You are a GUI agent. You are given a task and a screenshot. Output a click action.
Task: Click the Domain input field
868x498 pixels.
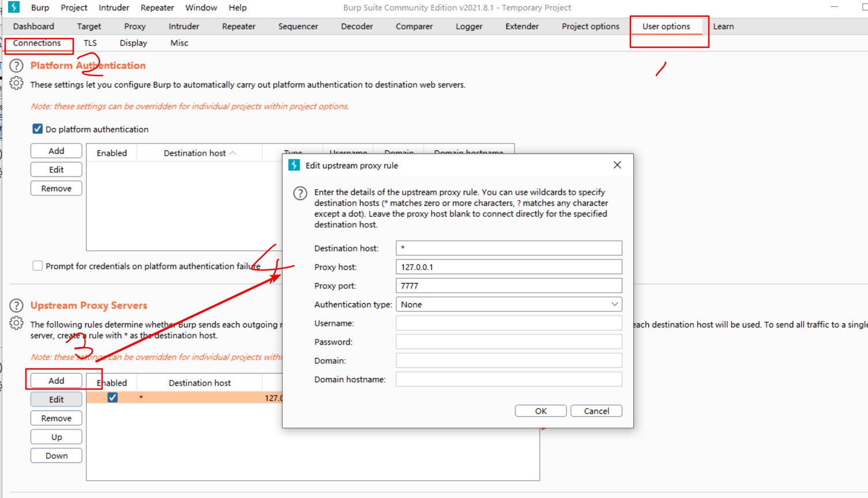coord(509,360)
